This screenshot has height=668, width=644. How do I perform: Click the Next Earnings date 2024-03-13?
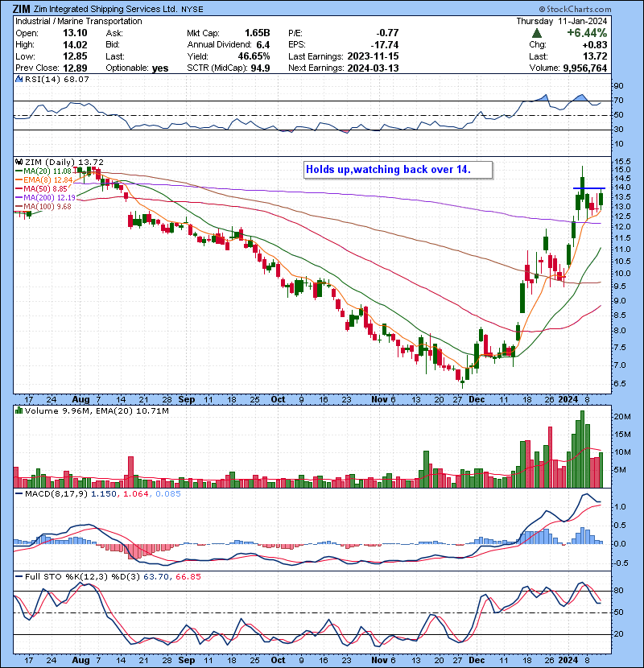373,68
